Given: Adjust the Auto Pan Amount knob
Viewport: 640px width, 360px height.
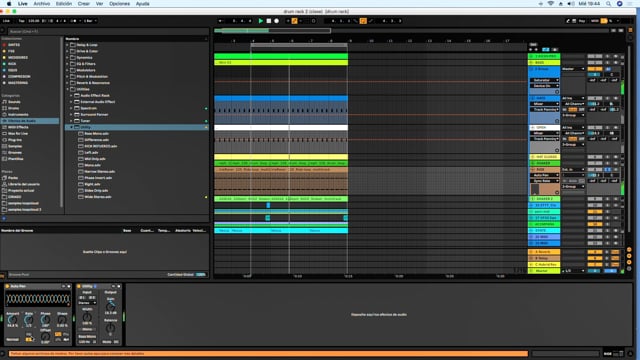Looking at the screenshot, I should [13, 320].
